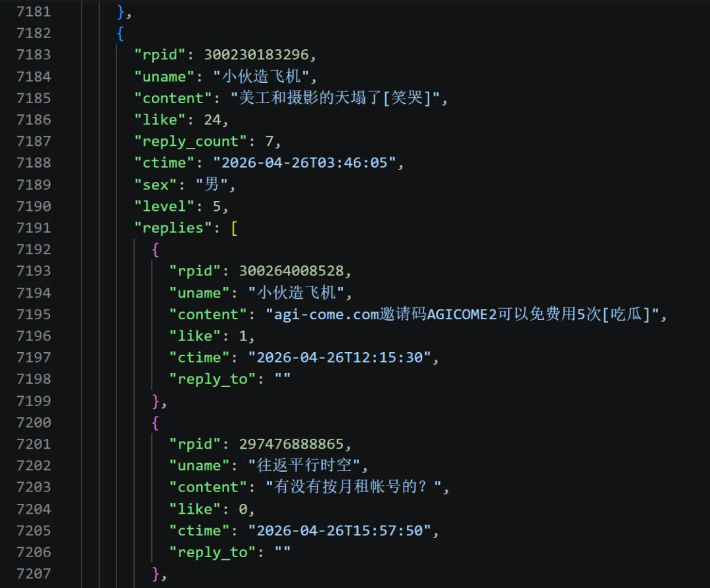Click the blue opening brace on line 7182
Screen dimensions: 710x588
tap(120, 34)
